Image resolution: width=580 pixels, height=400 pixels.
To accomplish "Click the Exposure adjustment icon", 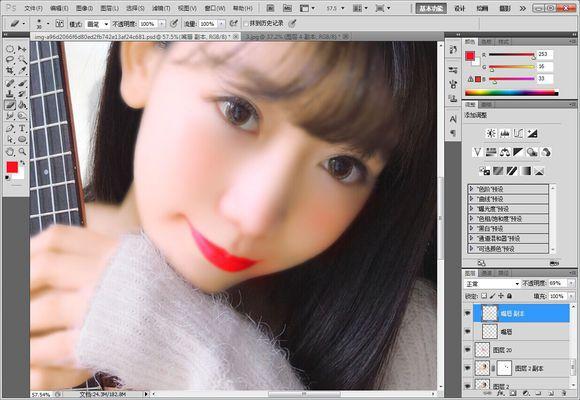I will [x=532, y=134].
